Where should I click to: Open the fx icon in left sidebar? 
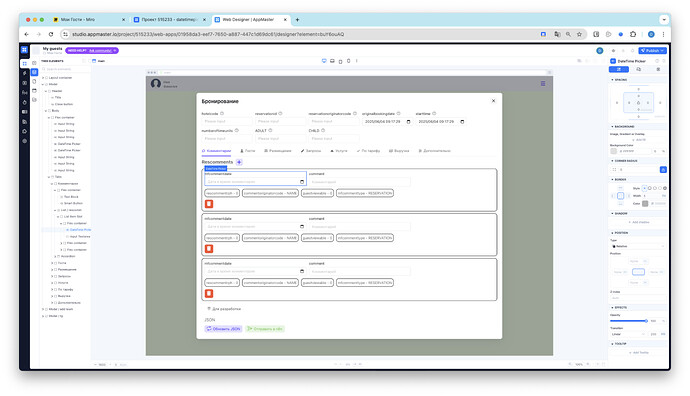click(x=25, y=92)
